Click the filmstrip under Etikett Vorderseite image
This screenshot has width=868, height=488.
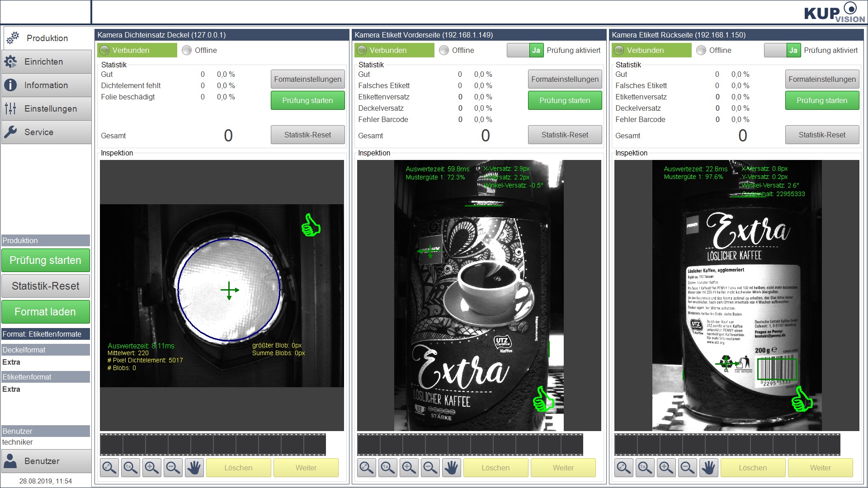pos(470,445)
